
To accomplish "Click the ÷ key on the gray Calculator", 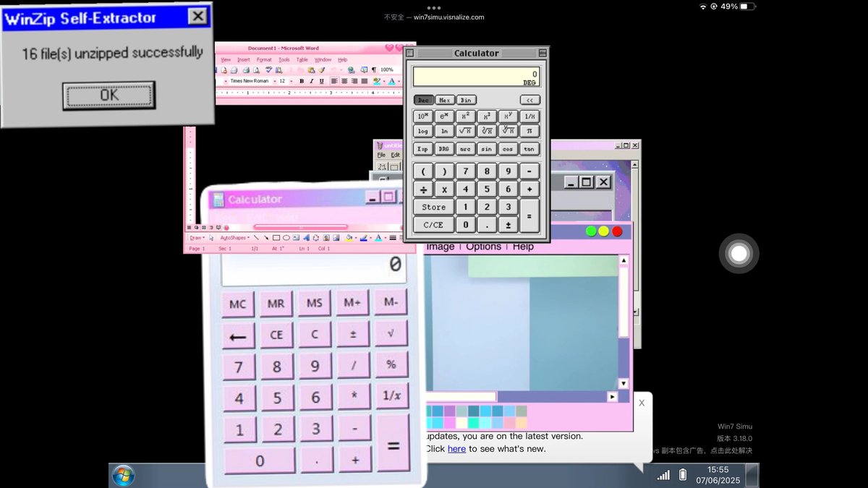I will [x=423, y=189].
